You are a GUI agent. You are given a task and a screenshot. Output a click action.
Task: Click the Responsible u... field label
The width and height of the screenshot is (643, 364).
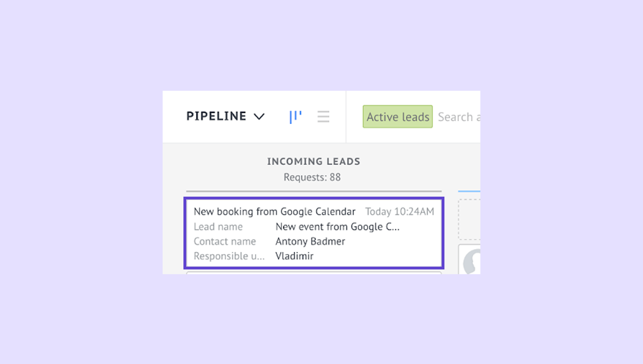tap(229, 256)
